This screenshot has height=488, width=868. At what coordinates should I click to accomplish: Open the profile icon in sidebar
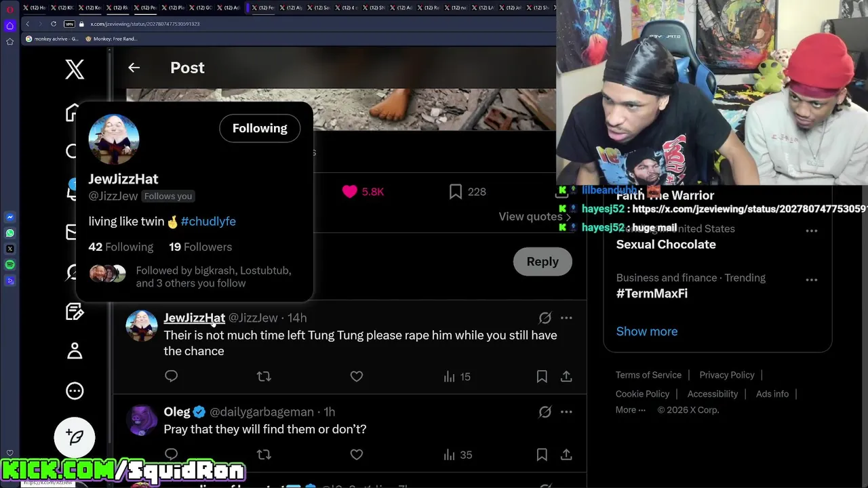(x=75, y=350)
